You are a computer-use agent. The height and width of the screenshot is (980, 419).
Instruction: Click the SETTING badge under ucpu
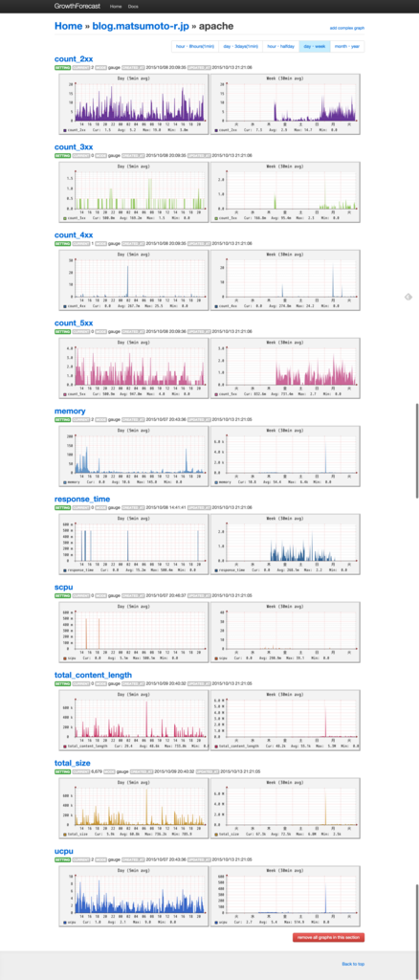tap(62, 860)
